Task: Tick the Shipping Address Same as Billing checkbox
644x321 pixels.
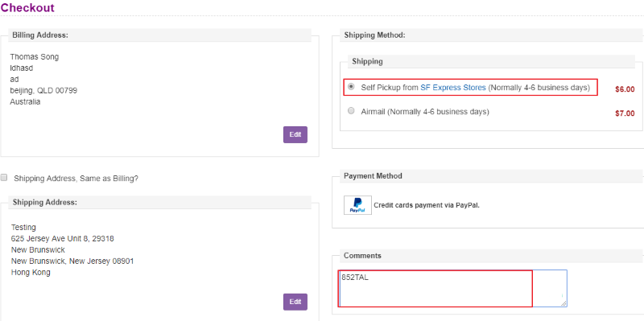Action: click(4, 177)
